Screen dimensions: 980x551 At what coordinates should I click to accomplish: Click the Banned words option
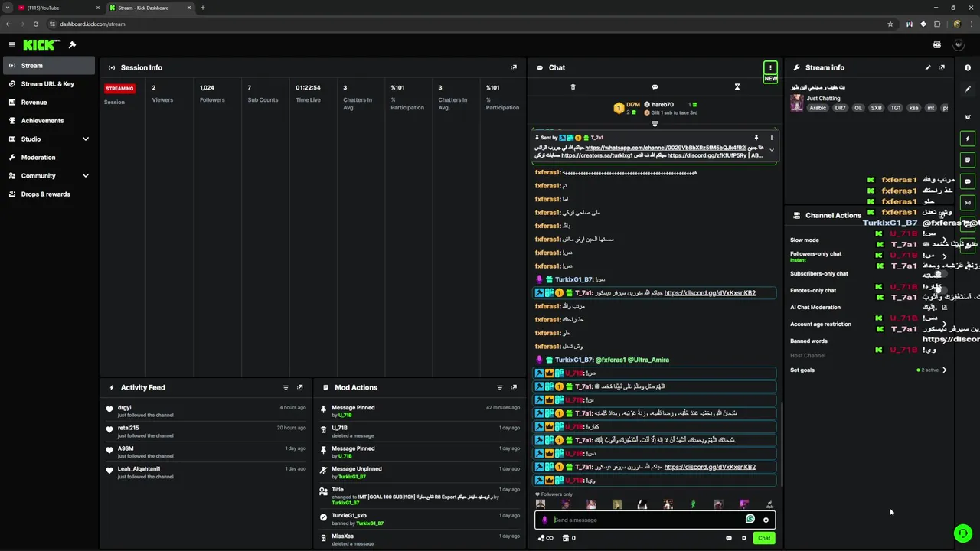[x=808, y=341]
